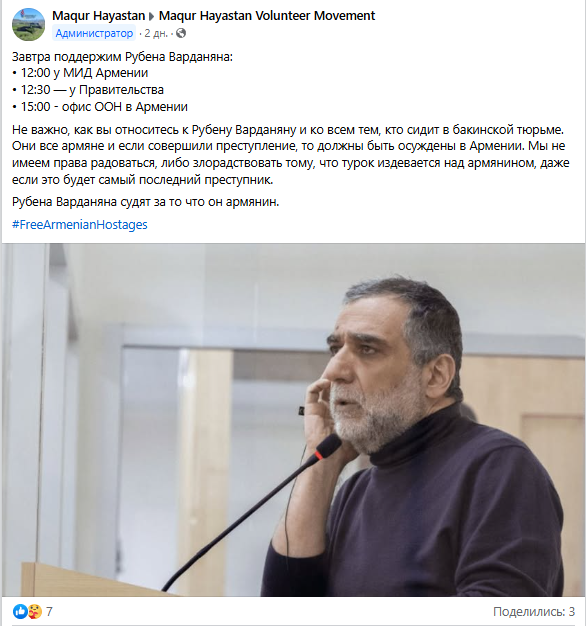The image size is (586, 626).
Task: Click the Care reaction emoji icon
Action: [x=35, y=611]
